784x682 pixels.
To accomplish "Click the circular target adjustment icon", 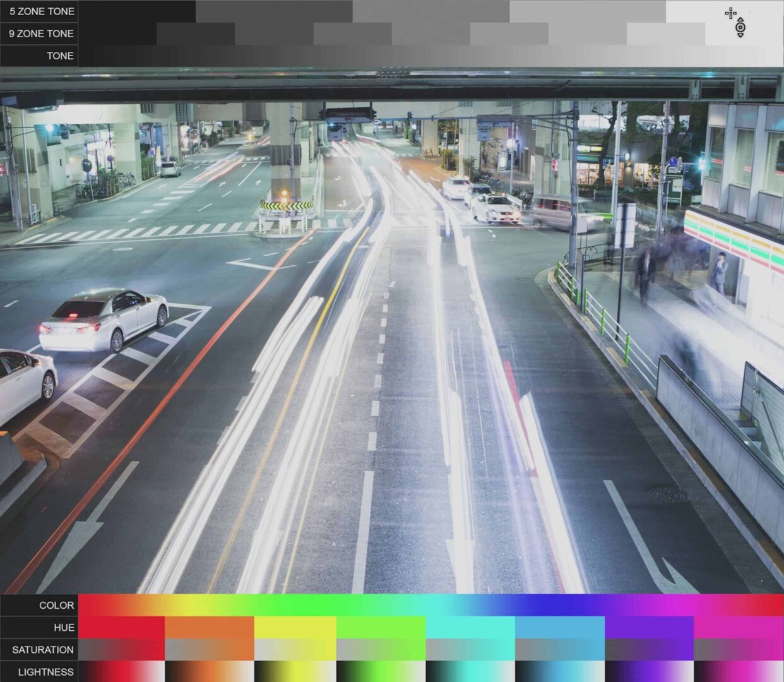I will (x=740, y=28).
